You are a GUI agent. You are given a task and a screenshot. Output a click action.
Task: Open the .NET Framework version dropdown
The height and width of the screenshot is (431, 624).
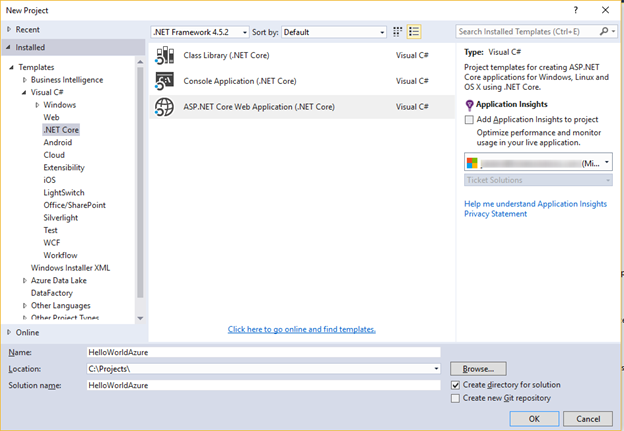click(x=200, y=32)
